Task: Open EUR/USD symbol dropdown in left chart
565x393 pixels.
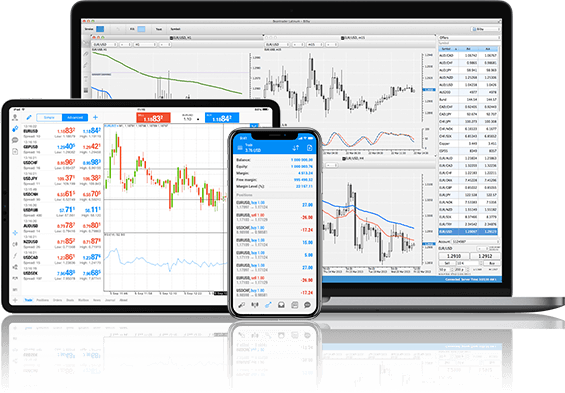Action: coord(105,44)
